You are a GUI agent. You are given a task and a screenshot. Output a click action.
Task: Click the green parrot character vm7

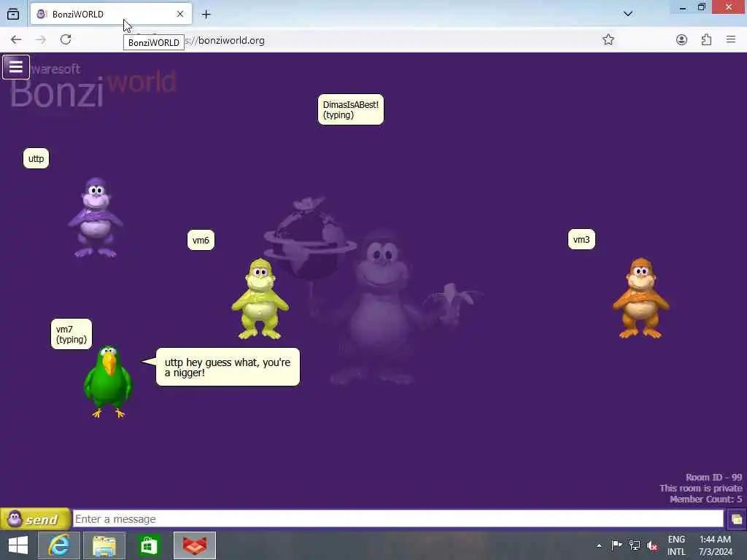coord(108,382)
